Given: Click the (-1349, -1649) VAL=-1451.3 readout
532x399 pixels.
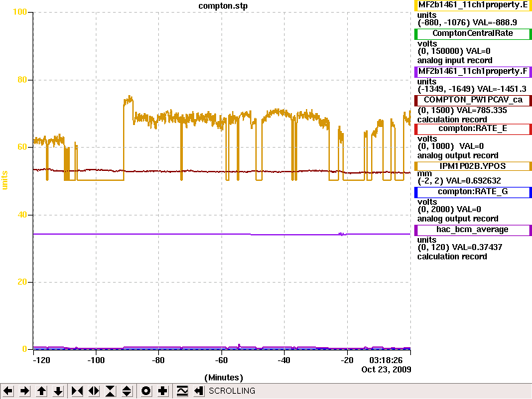Looking at the screenshot, I should [x=472, y=89].
